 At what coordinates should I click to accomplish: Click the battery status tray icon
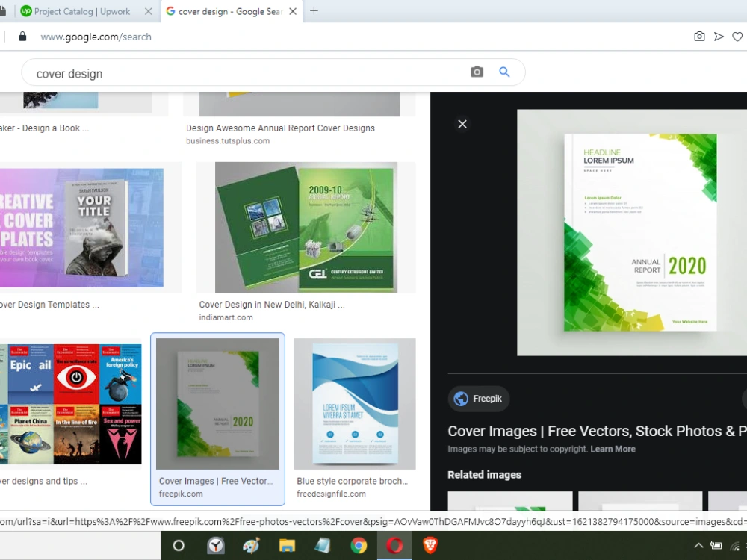click(x=716, y=546)
